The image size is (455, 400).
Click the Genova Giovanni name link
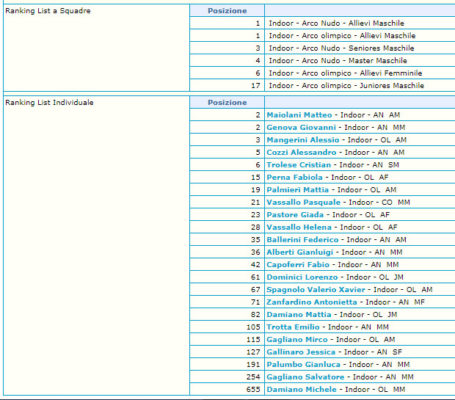(301, 127)
